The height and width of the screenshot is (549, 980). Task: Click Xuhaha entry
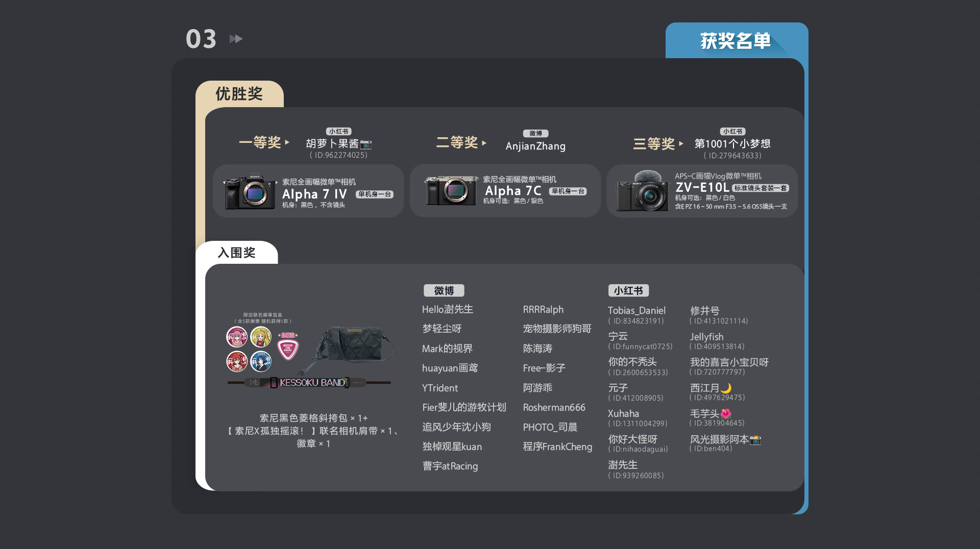[x=623, y=414]
